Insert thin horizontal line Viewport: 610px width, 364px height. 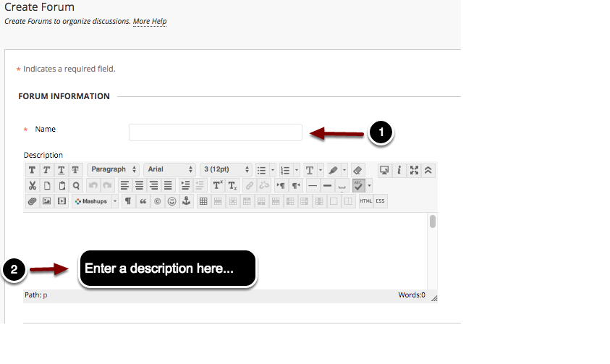coord(313,185)
